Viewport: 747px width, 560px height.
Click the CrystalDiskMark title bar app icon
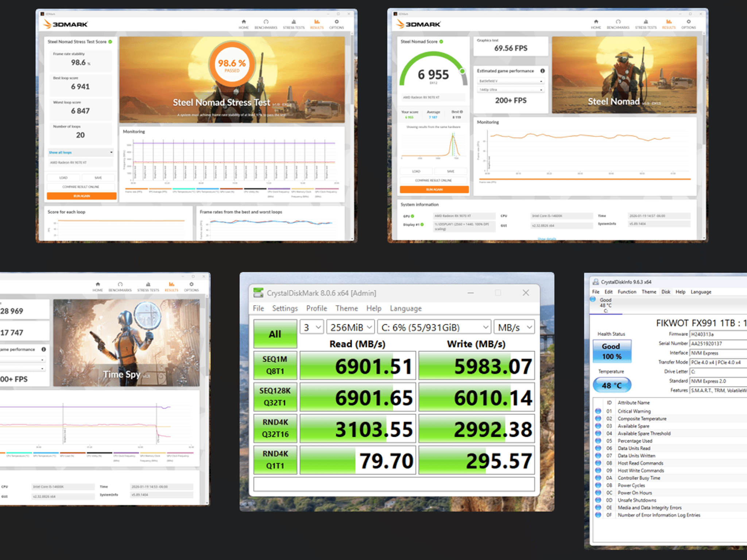[x=258, y=293]
